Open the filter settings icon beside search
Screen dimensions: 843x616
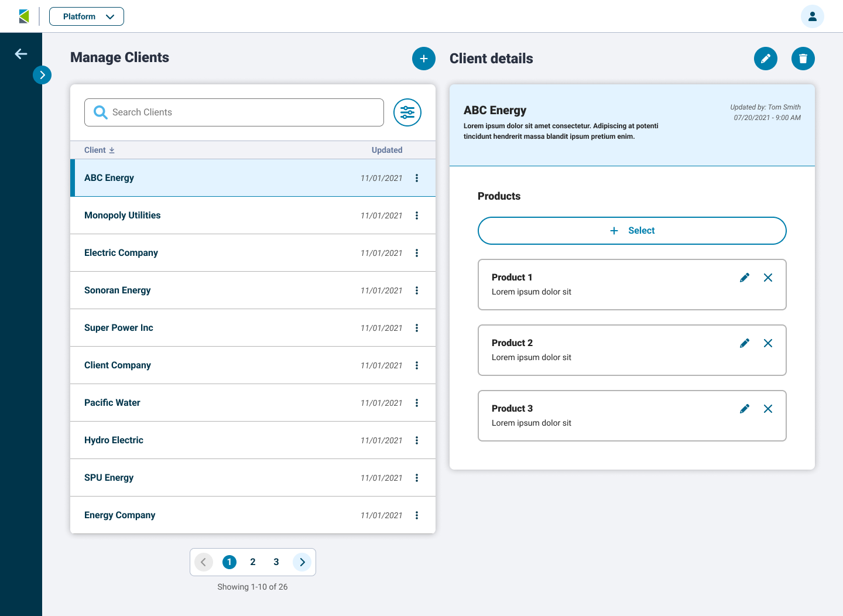click(407, 112)
